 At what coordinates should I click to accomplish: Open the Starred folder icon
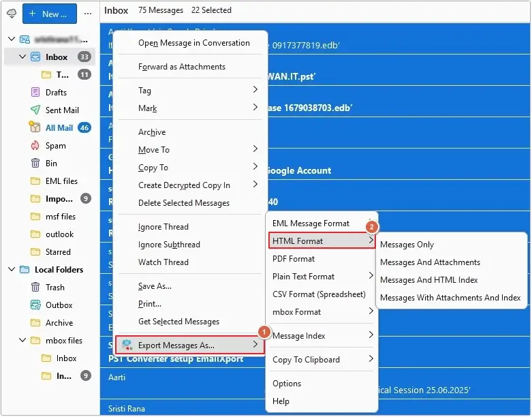tap(35, 251)
